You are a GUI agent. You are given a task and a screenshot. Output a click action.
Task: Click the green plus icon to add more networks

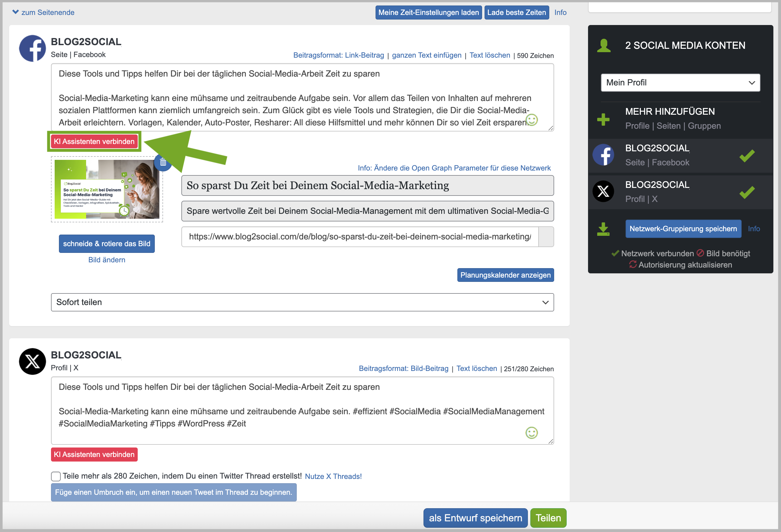(603, 119)
